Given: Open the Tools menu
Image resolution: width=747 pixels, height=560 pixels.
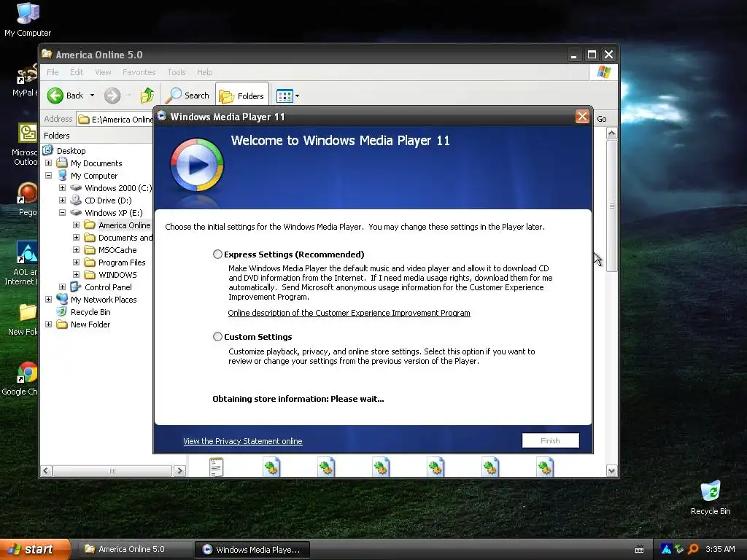Looking at the screenshot, I should coord(176,72).
